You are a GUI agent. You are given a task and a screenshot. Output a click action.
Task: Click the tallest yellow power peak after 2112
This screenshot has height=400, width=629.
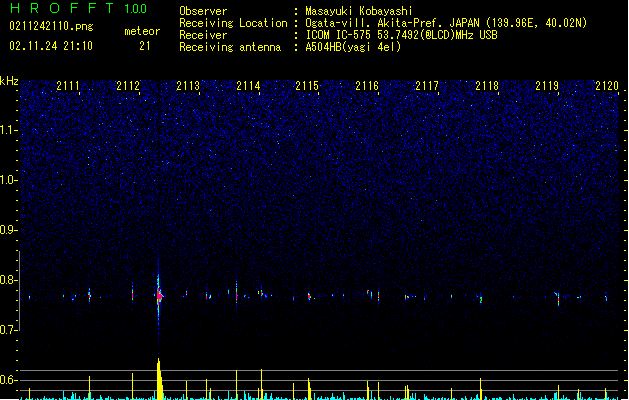(160, 379)
